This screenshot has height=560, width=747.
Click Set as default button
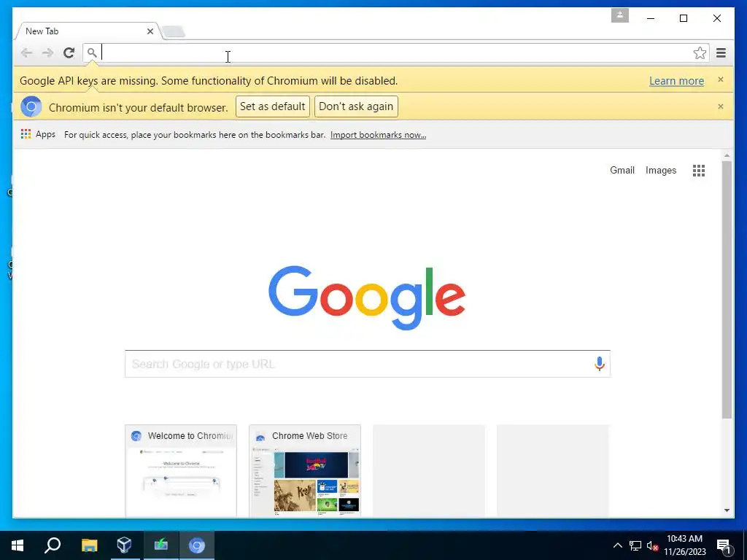tap(273, 106)
